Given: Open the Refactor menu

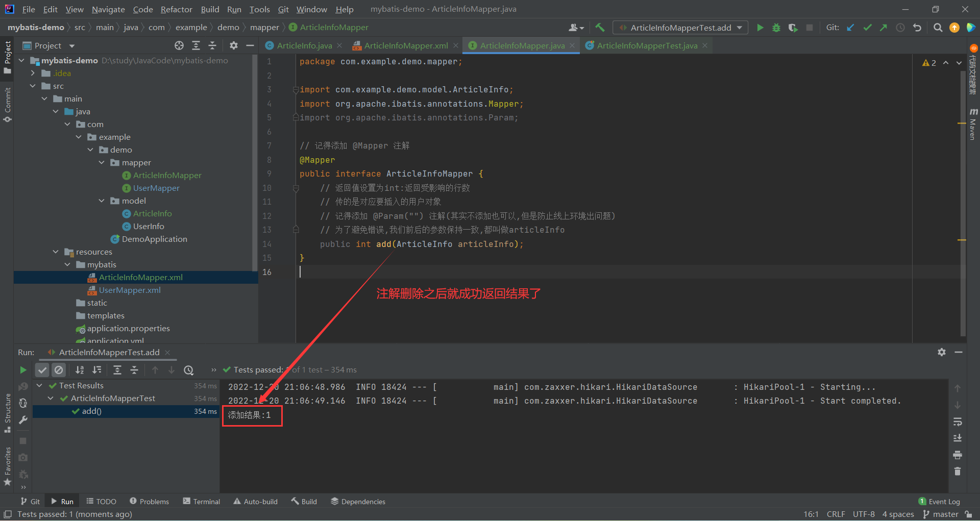Looking at the screenshot, I should [x=176, y=9].
